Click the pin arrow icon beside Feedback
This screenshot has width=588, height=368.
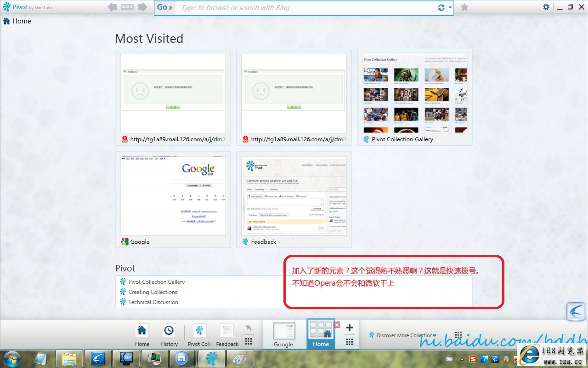coord(249,328)
